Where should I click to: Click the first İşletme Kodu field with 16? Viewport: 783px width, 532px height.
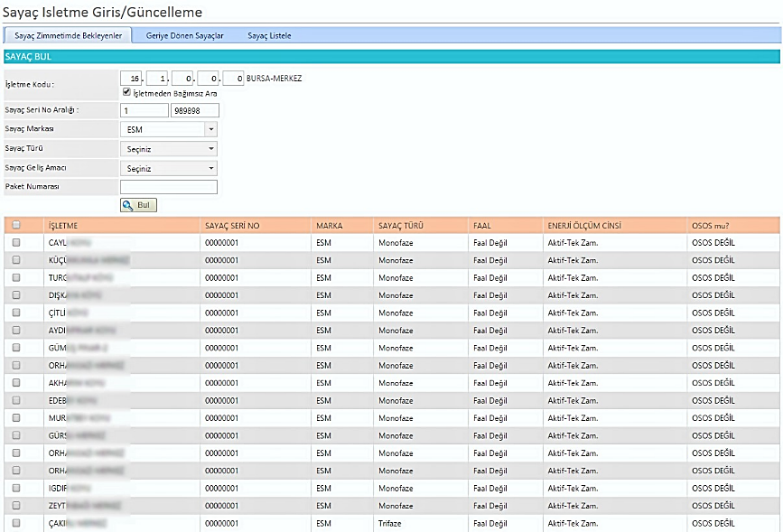[x=131, y=79]
